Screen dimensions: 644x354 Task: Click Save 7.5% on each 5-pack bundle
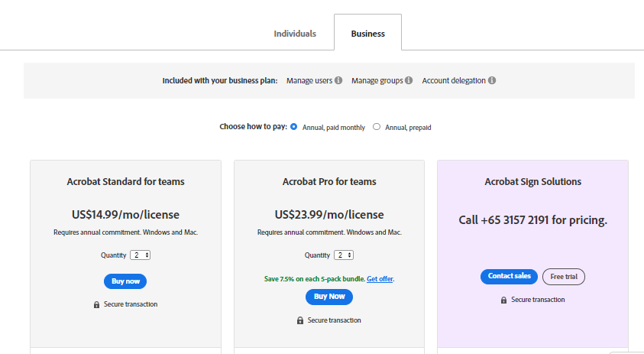point(315,279)
